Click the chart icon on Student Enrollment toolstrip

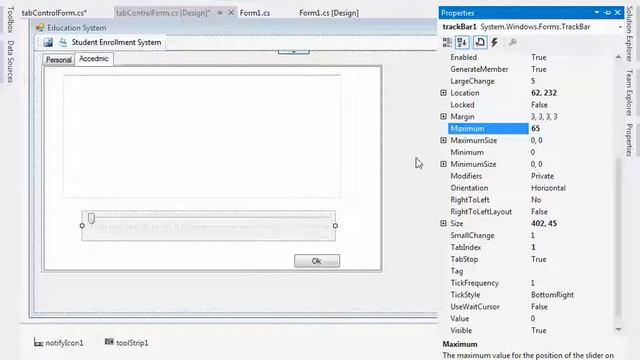48,42
